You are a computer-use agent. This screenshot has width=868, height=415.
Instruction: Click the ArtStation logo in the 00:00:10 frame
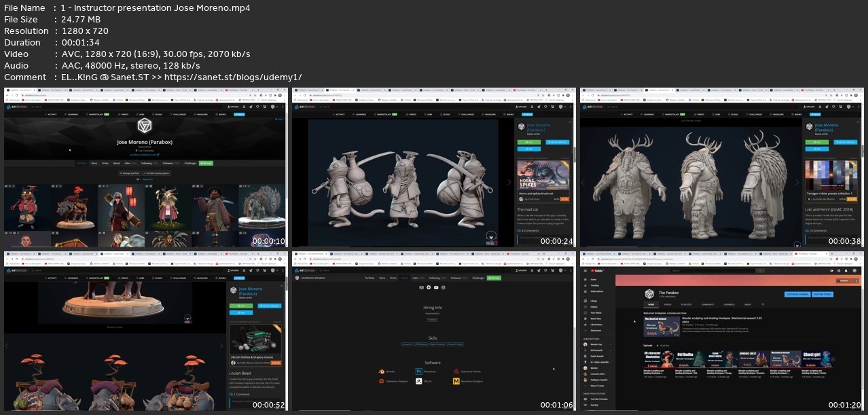(x=16, y=107)
